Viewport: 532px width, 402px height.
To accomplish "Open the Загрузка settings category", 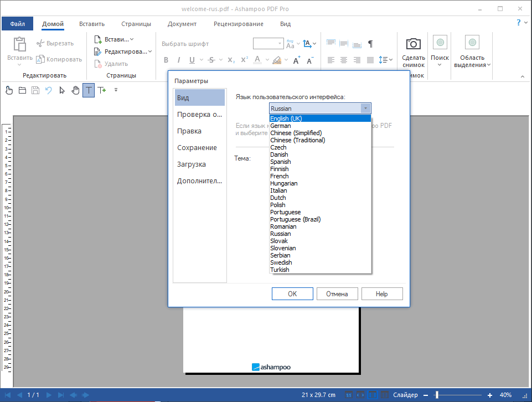I will point(199,164).
